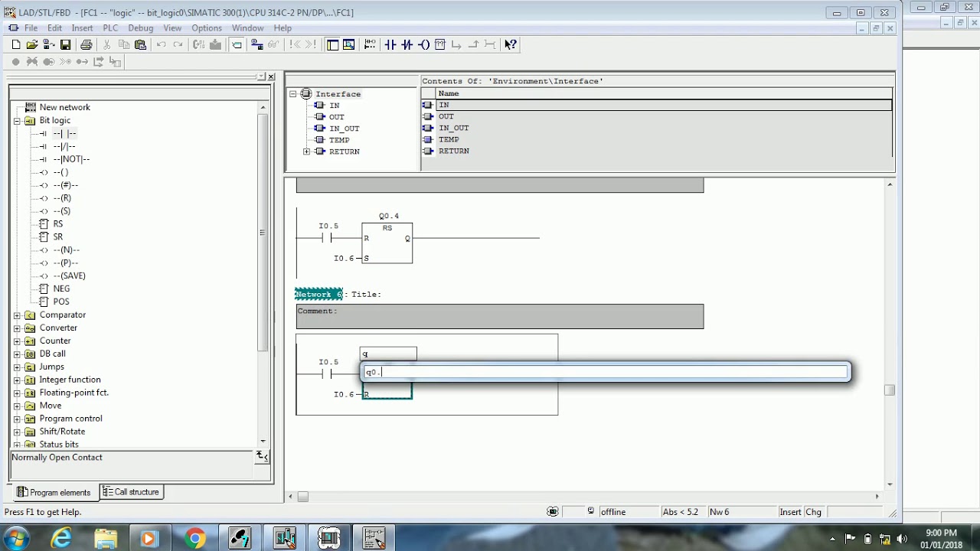Insert a normally closed contact from toolbar
The height and width of the screenshot is (551, 980).
[x=407, y=44]
